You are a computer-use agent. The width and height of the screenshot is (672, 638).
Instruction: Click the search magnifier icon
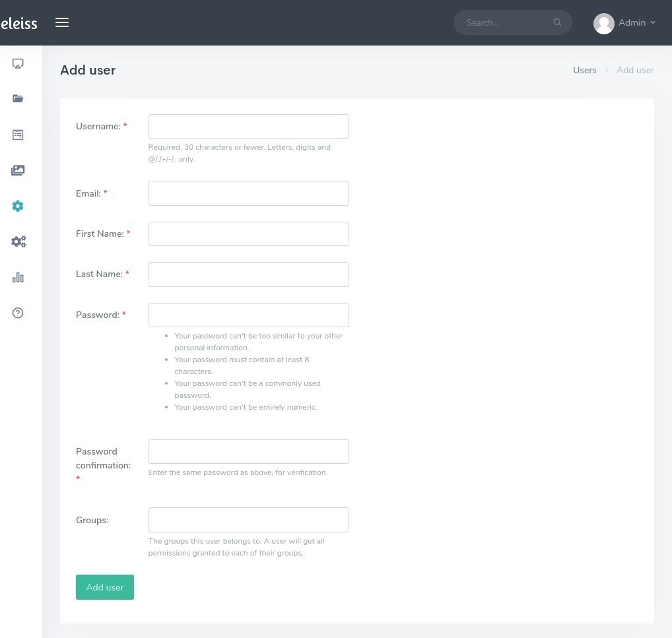(x=557, y=22)
